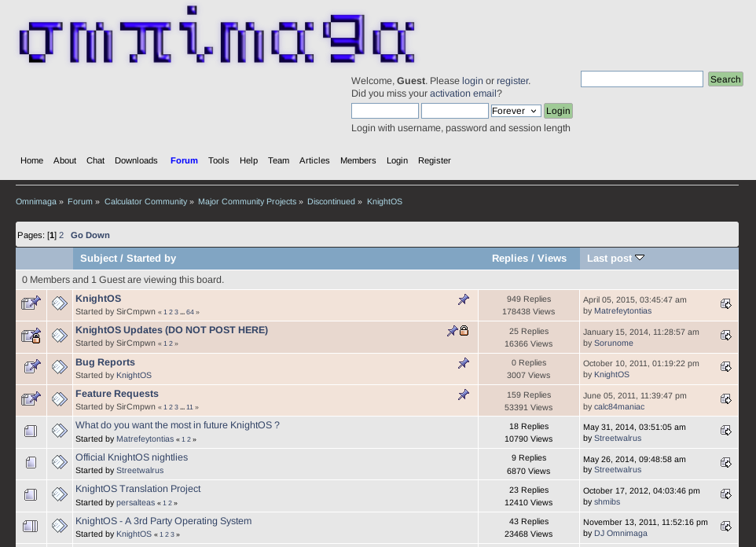Click Go Down link
This screenshot has width=756, height=547.
click(90, 236)
